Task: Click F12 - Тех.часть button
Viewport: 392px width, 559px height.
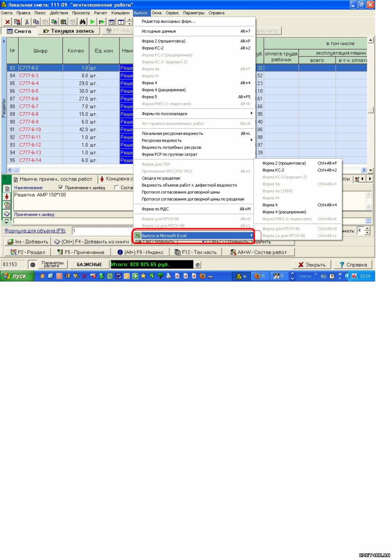Action: click(196, 252)
